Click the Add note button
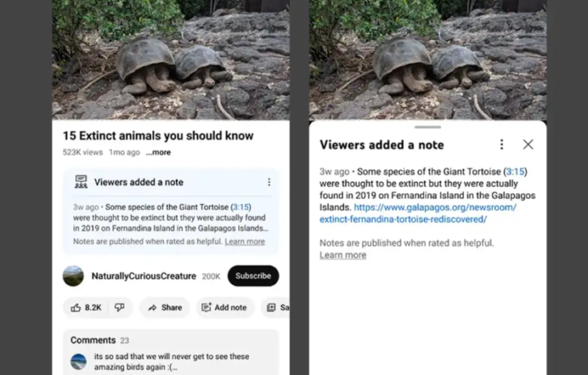 [224, 308]
